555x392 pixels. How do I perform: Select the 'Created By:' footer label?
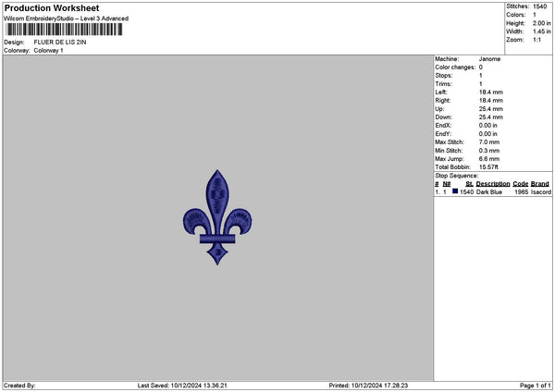click(19, 386)
